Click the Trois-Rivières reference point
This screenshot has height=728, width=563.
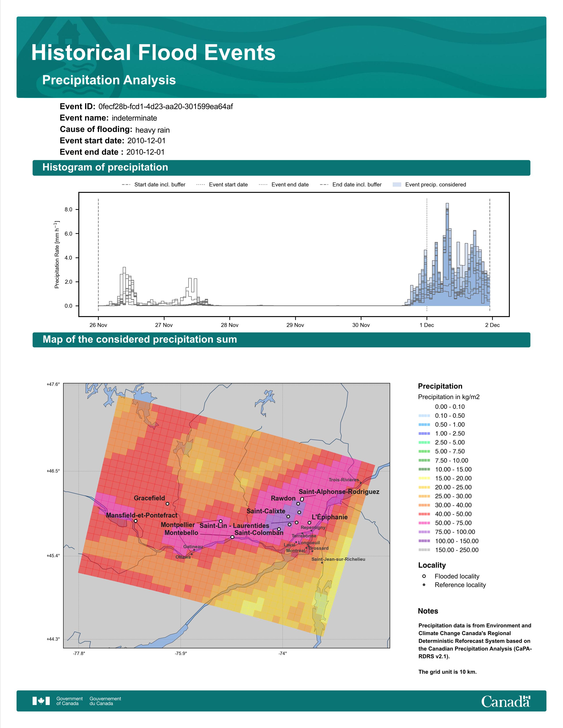coord(361,483)
